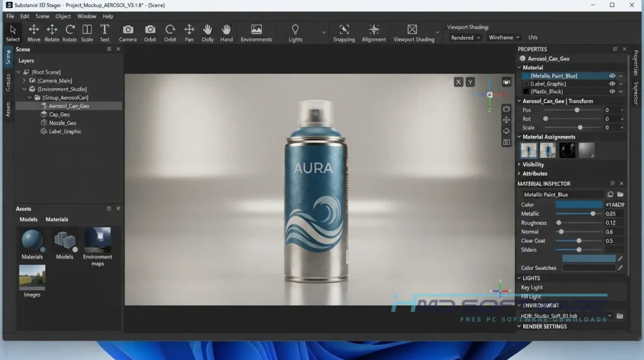644x360 pixels.
Task: Switch to the Materials tab in Assets
Action: coord(57,220)
